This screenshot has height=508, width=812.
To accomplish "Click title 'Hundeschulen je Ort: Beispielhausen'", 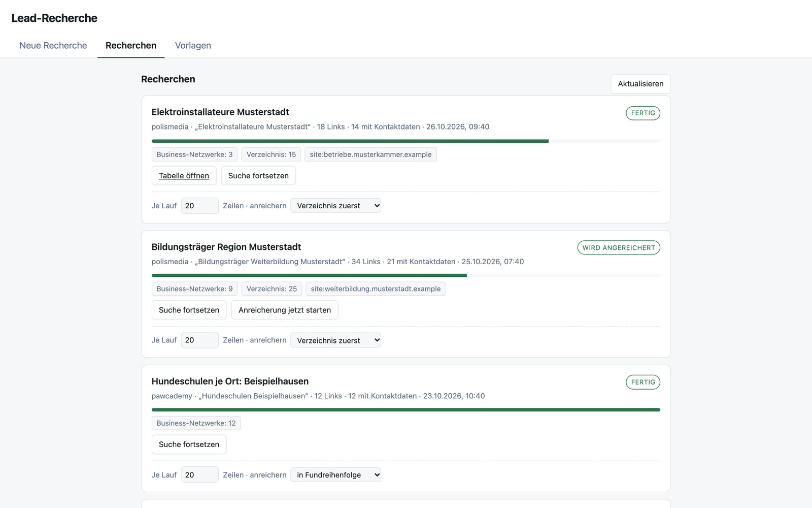I will coord(230,382).
